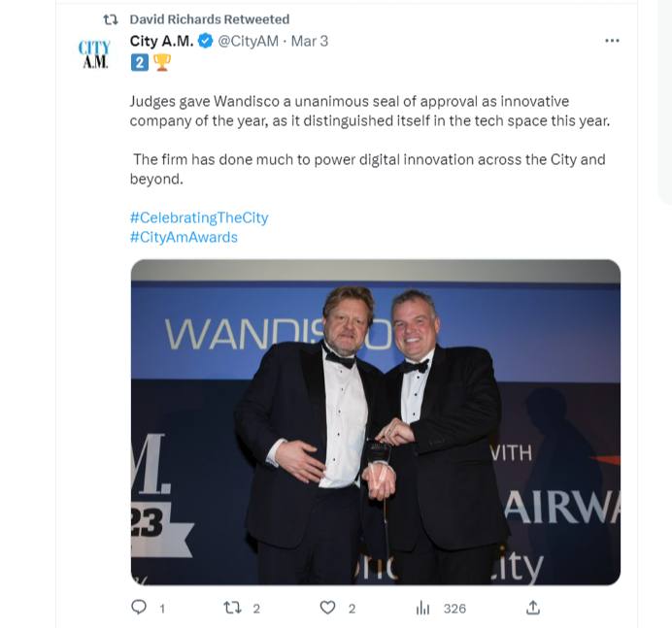Viewport: 672px width, 628px height.
Task: Click the number 2 keycap emoji
Action: [x=140, y=63]
